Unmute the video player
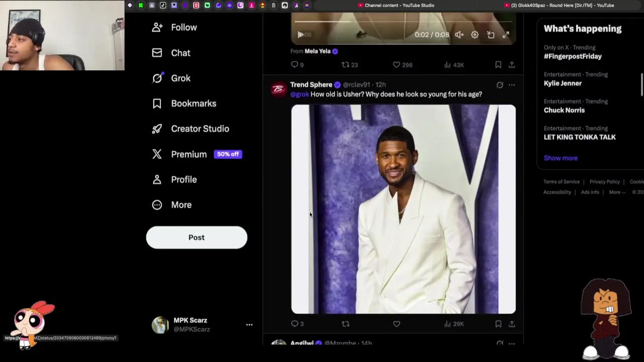 coord(459,35)
